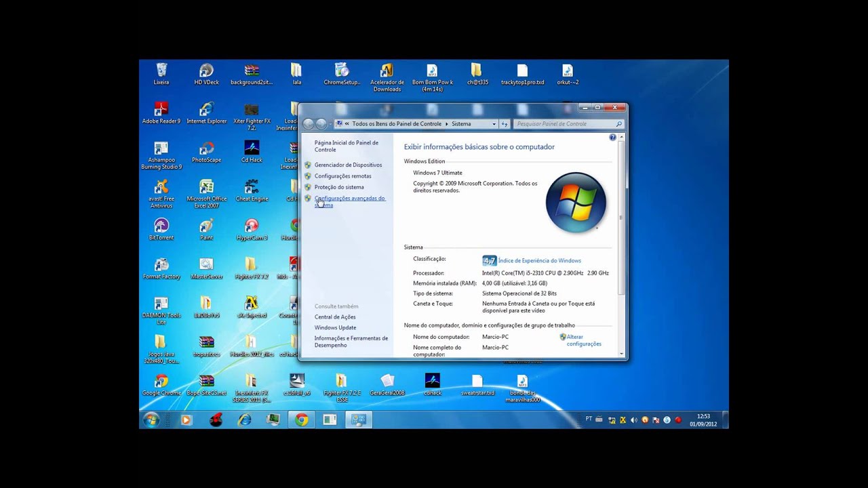The image size is (868, 488).
Task: Select the Bom Bom Pow MP3 file
Action: 432,77
